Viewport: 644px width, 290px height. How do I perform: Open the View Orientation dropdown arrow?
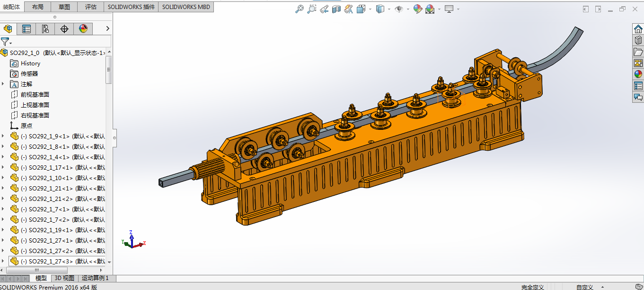pos(370,9)
